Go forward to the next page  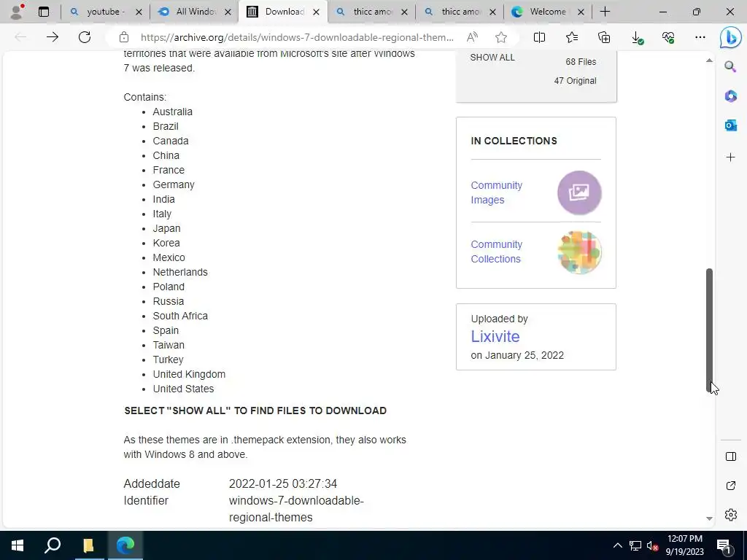pyautogui.click(x=53, y=37)
